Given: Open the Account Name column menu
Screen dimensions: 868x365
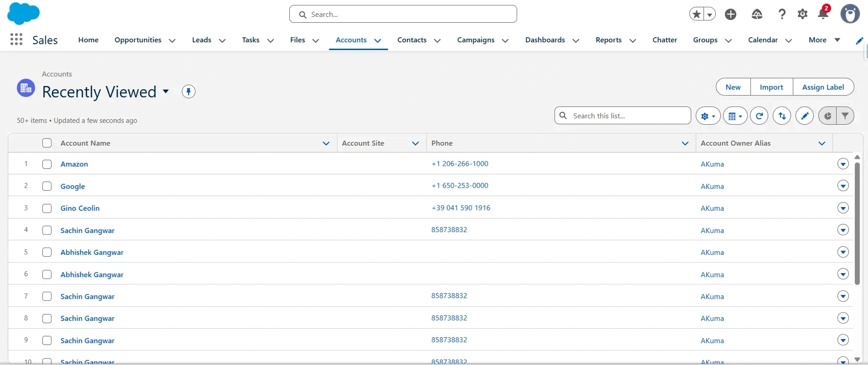Looking at the screenshot, I should click(326, 143).
